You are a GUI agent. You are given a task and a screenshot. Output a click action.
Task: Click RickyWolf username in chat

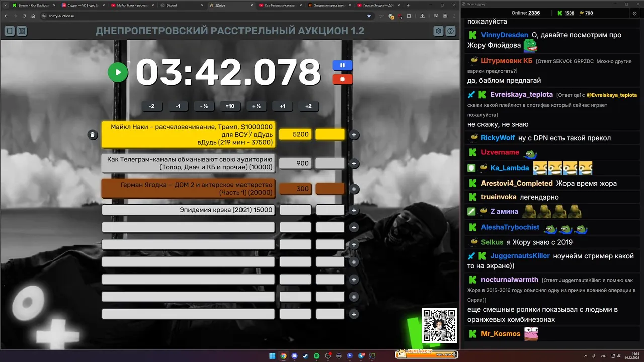(498, 138)
